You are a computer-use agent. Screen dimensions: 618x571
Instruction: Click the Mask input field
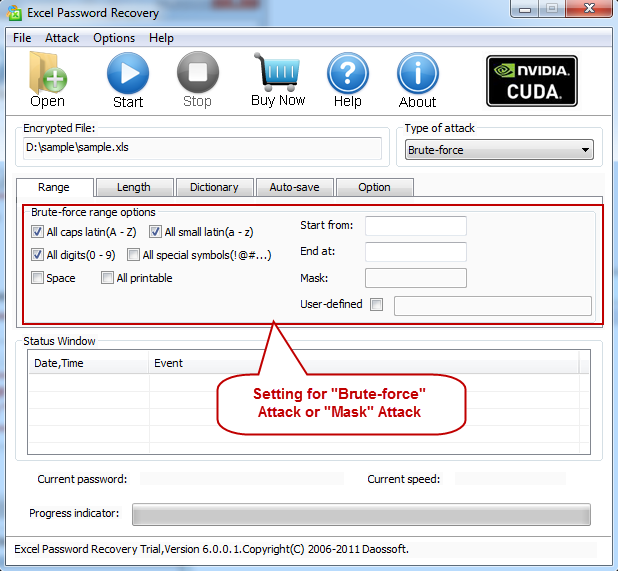[416, 278]
